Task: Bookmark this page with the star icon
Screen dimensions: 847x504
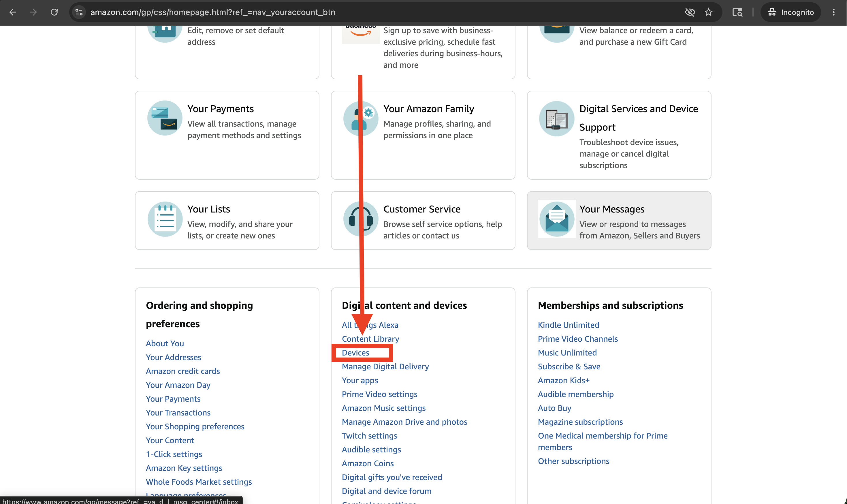Action: click(x=709, y=12)
